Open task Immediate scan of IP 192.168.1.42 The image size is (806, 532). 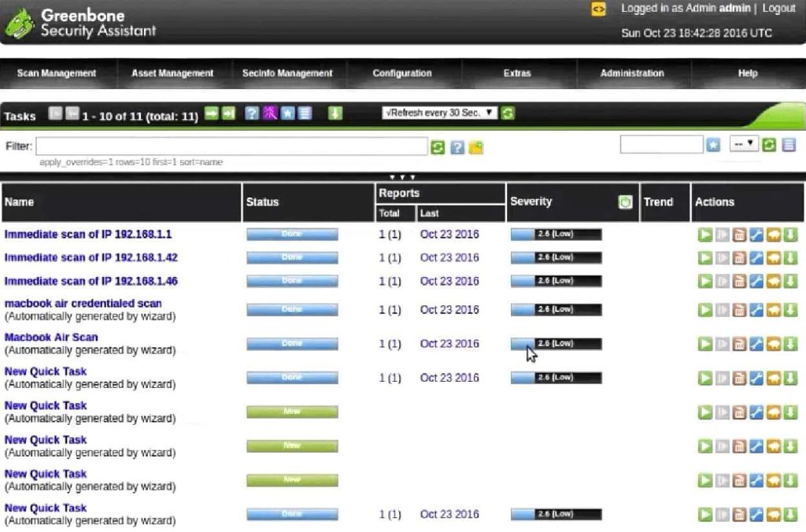91,257
